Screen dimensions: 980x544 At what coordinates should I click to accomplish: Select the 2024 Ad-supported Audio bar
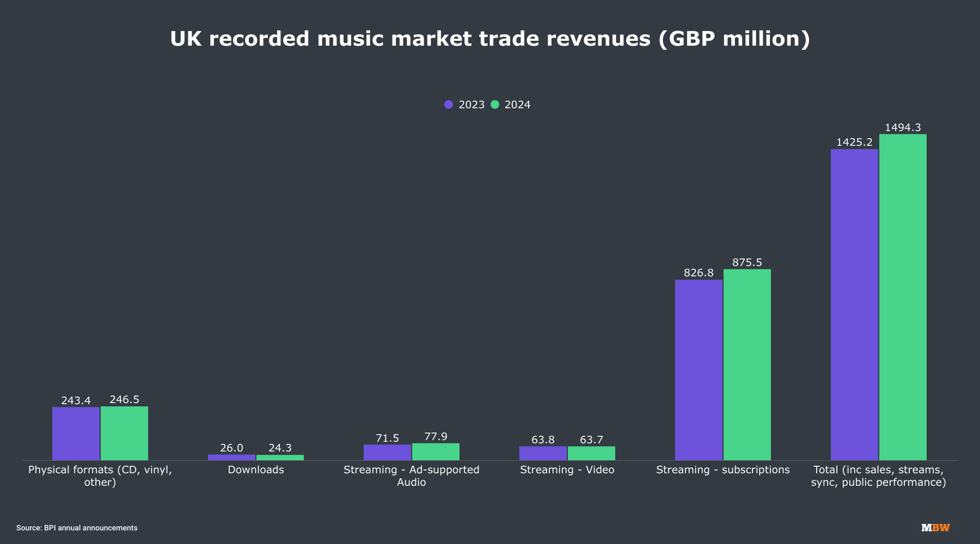coord(436,452)
